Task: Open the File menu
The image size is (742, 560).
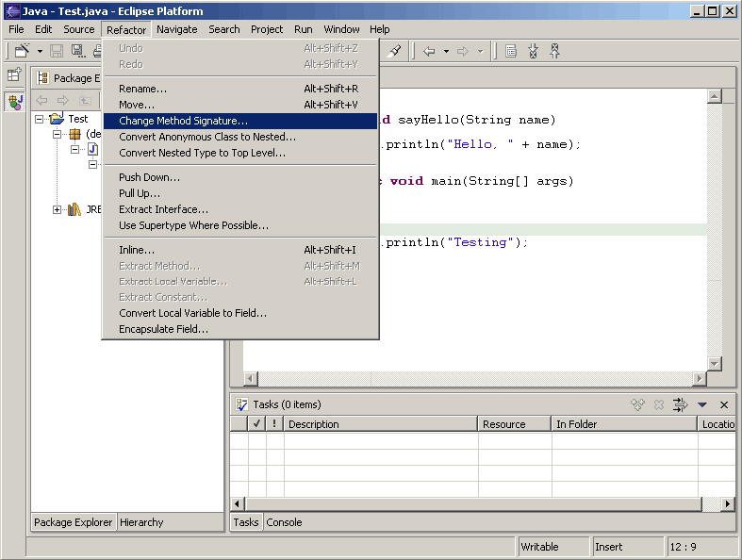Action: [16, 29]
